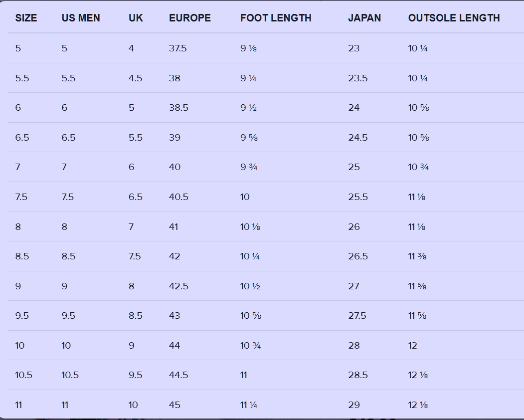This screenshot has height=420, width=524.
Task: Click the OUTSOLE LENGTH column header
Action: click(454, 18)
